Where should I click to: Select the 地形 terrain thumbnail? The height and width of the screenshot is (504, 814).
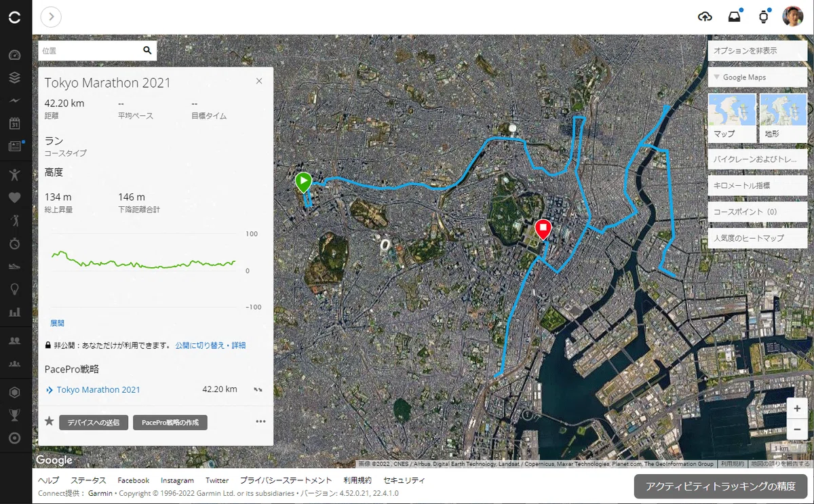pyautogui.click(x=783, y=117)
